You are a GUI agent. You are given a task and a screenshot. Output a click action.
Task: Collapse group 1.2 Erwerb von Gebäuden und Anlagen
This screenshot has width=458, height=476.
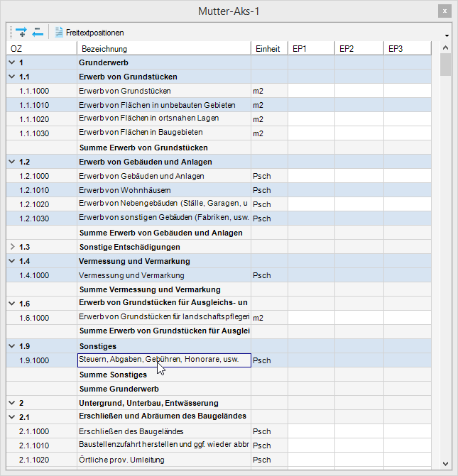12,162
